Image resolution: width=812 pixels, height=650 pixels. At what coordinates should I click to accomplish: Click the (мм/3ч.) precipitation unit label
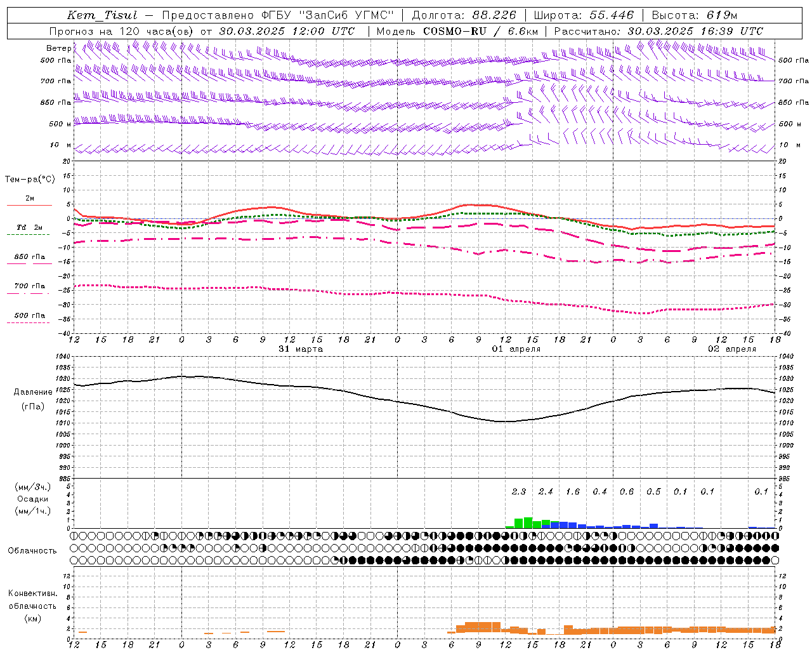tap(32, 487)
